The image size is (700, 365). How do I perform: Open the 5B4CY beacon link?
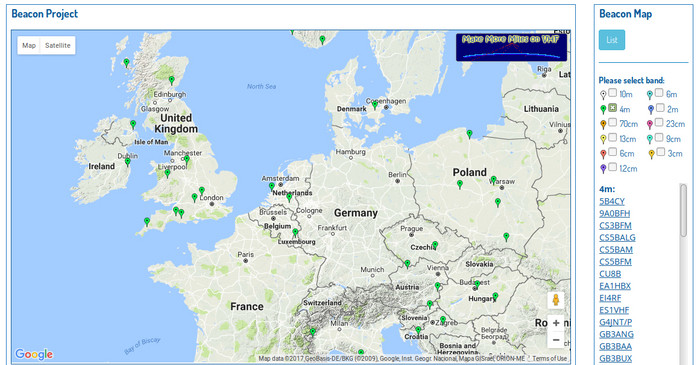[x=612, y=201]
